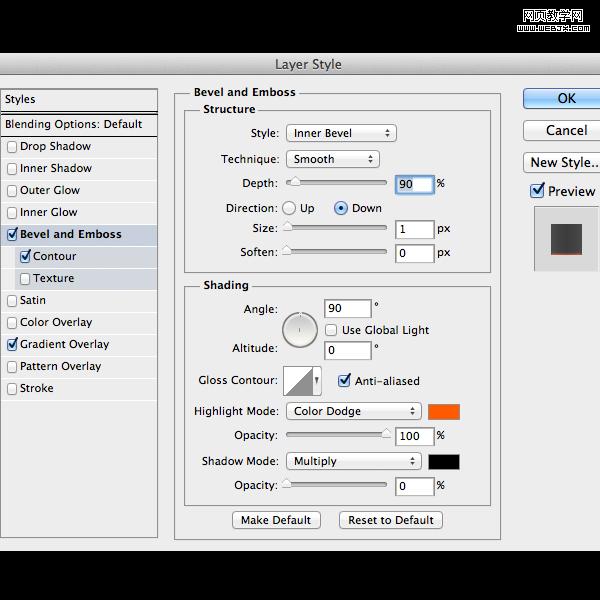Click the Depth percentage input field

coord(415,184)
